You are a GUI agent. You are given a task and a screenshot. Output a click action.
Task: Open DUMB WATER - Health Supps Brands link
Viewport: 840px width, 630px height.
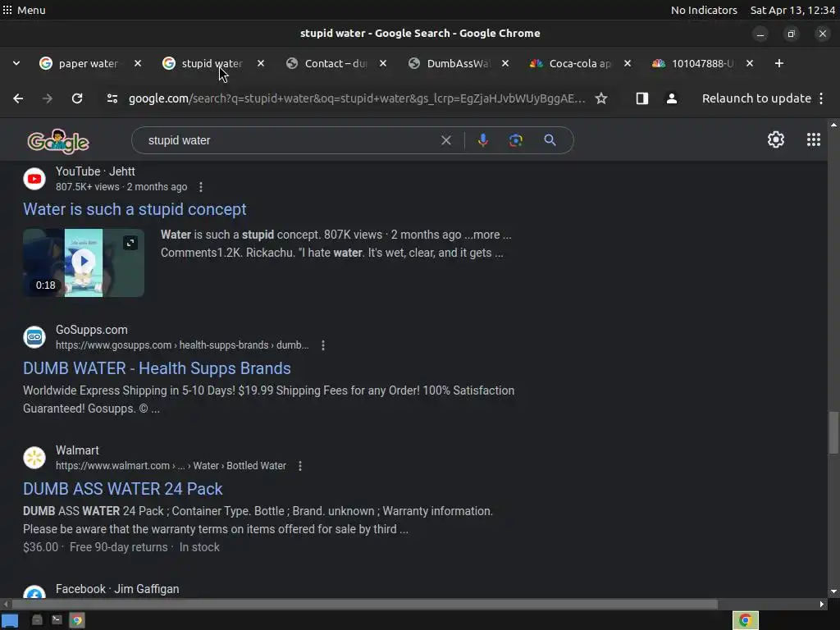tap(157, 368)
